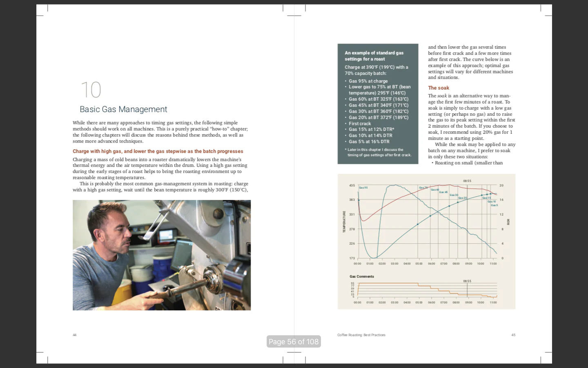Click the "Gas 5% at 16% DTR" bullet
Viewport: 588px width, 368px height.
click(x=369, y=141)
